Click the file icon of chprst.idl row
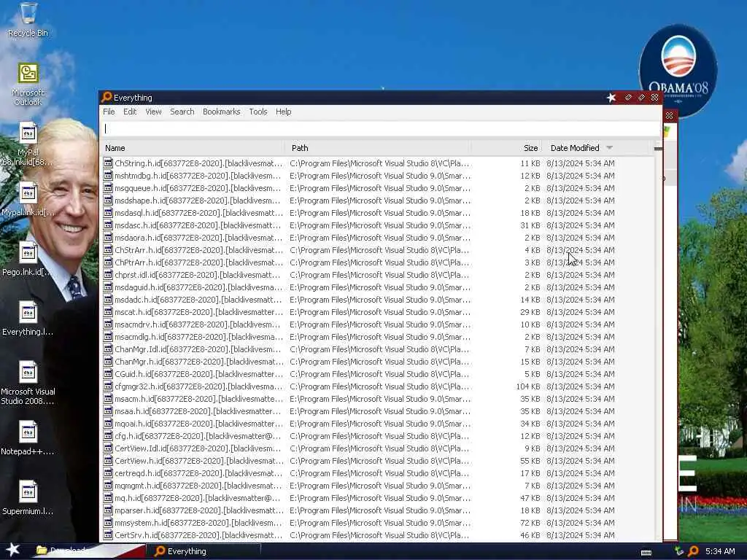The width and height of the screenshot is (747, 560). [108, 275]
